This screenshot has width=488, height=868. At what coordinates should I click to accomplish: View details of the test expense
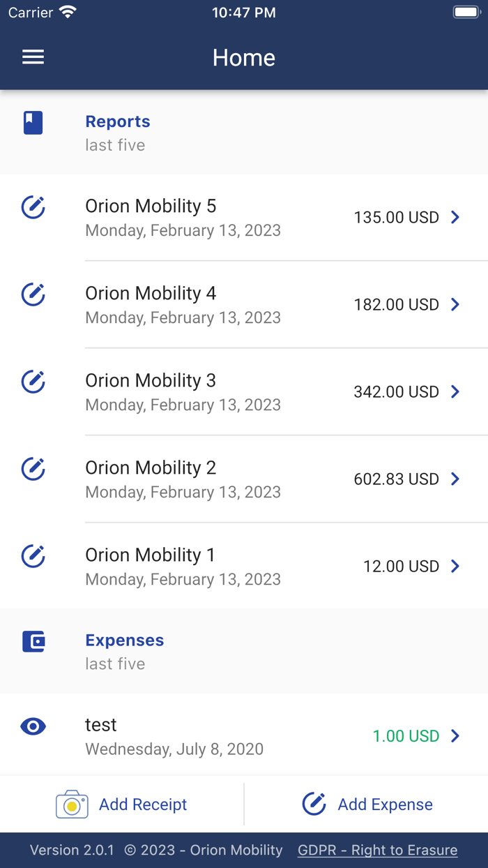coord(33,726)
